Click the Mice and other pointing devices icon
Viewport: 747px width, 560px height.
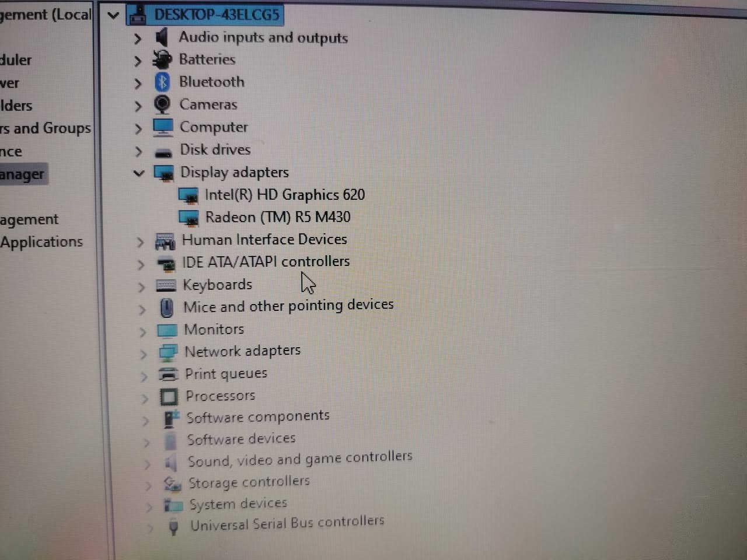(x=166, y=307)
